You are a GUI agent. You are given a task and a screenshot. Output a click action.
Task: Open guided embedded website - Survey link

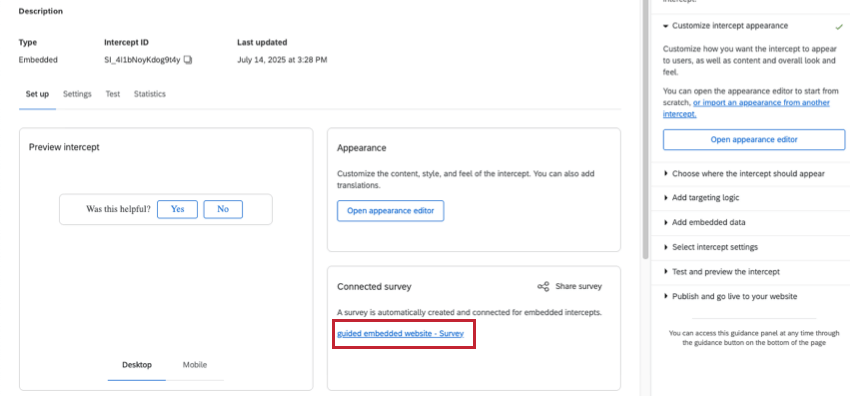401,334
